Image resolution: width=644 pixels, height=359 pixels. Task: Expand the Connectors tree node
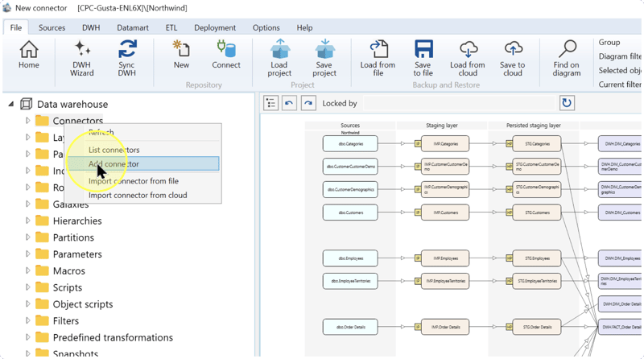(27, 121)
